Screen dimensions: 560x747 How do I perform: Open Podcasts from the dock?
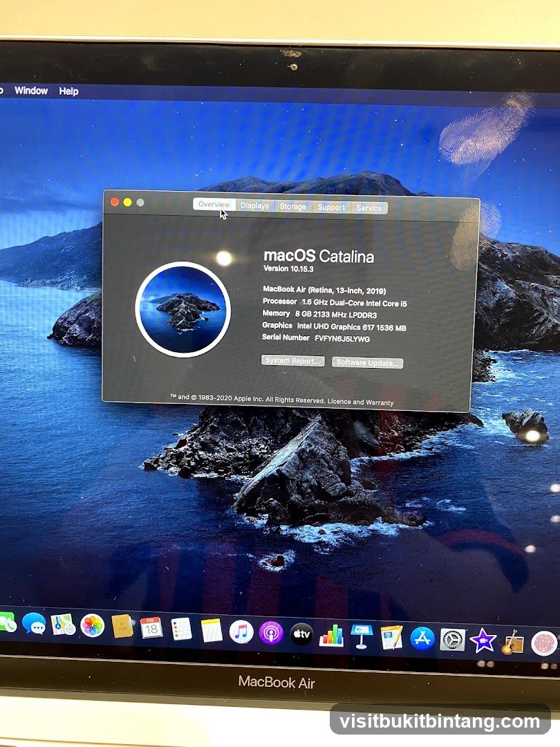pos(271,633)
